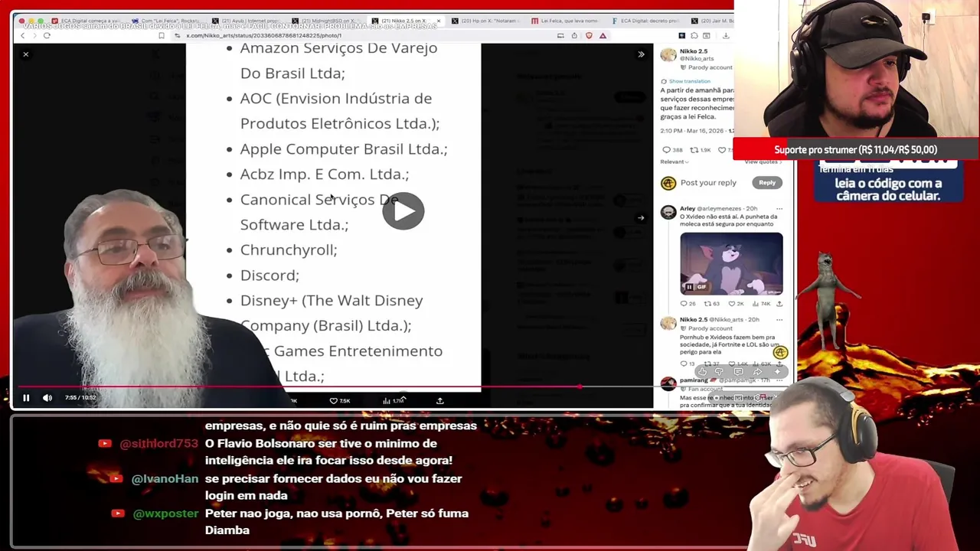Switch to 'Lei Felca, que leva nome' tab
This screenshot has height=551, width=980.
tap(567, 21)
